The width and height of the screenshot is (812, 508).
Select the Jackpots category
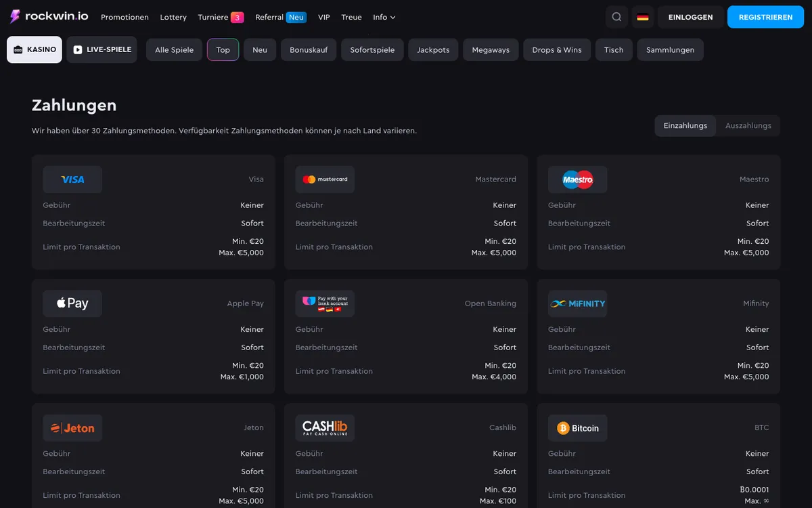coord(433,50)
